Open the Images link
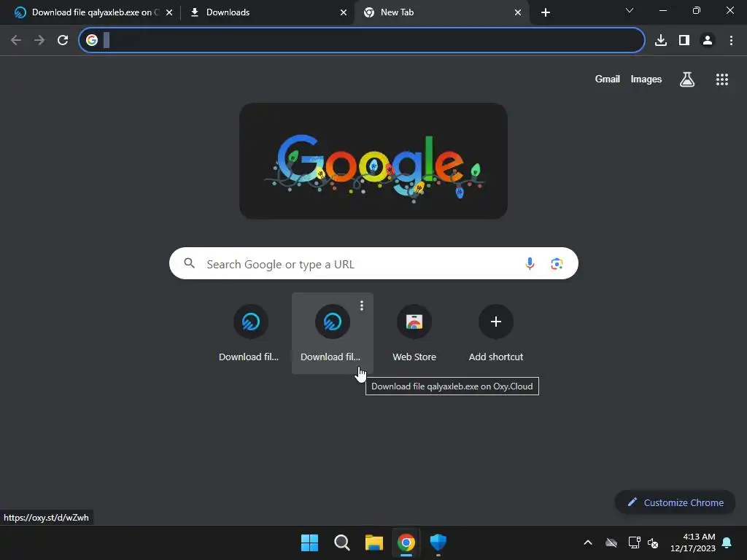The image size is (747, 560). click(x=646, y=79)
